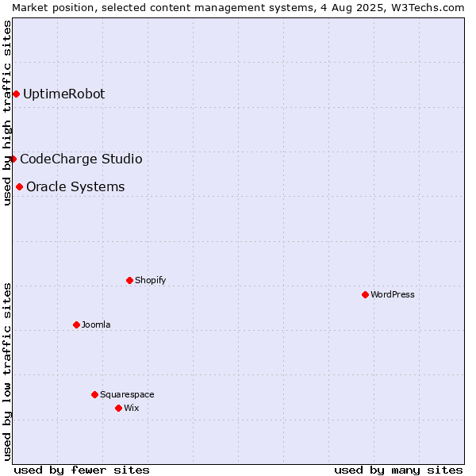Click the "used by high traffic sites" axis label
Image resolution: width=476 pixels, height=476 pixels.
coord(6,113)
